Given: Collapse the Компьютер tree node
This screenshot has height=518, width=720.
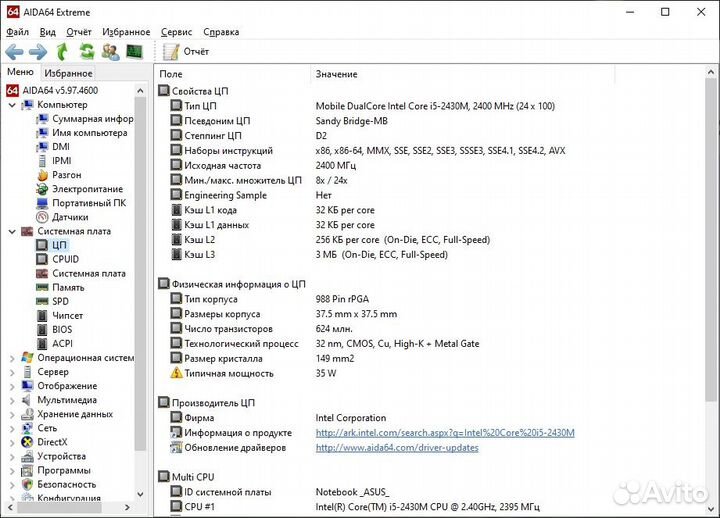Looking at the screenshot, I should (12, 105).
